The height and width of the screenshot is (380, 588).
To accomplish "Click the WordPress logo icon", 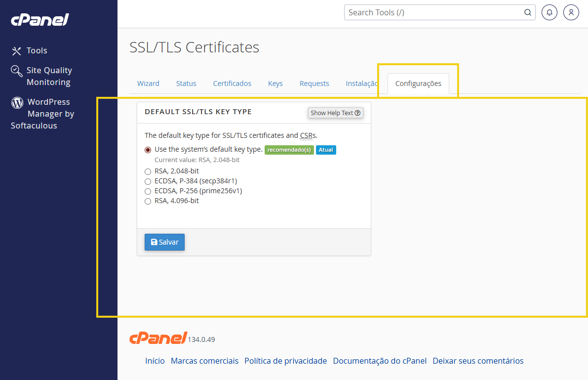I will [17, 102].
